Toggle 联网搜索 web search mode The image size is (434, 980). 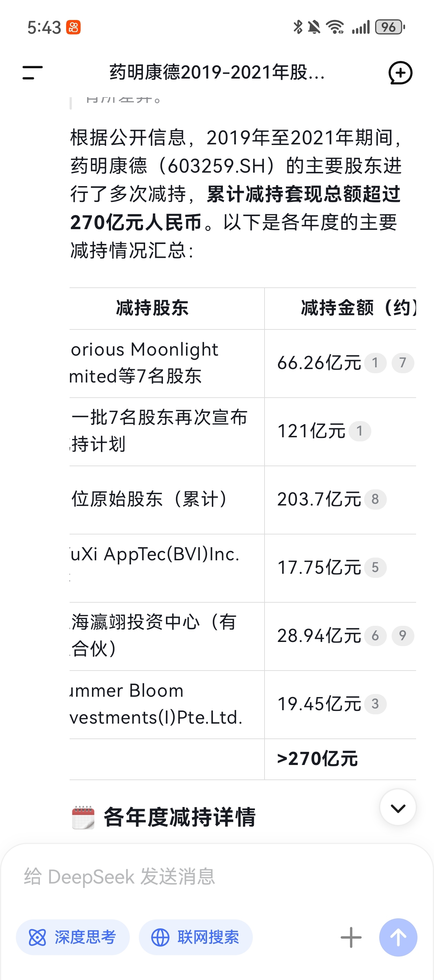[x=196, y=937]
